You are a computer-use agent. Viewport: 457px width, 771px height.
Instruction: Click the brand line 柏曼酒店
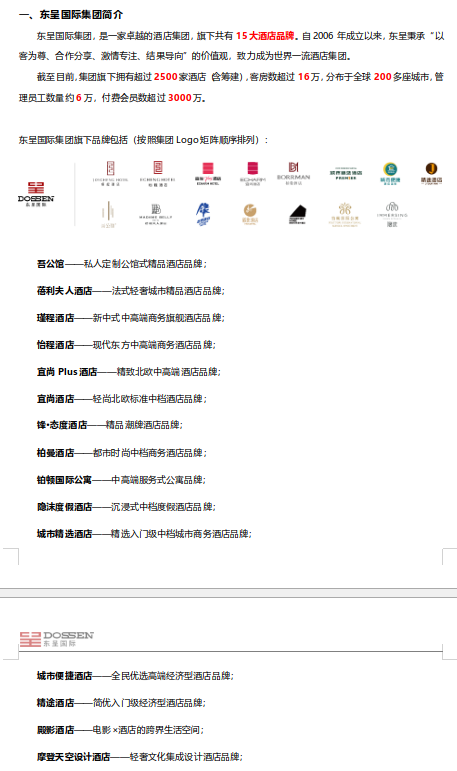(x=122, y=452)
